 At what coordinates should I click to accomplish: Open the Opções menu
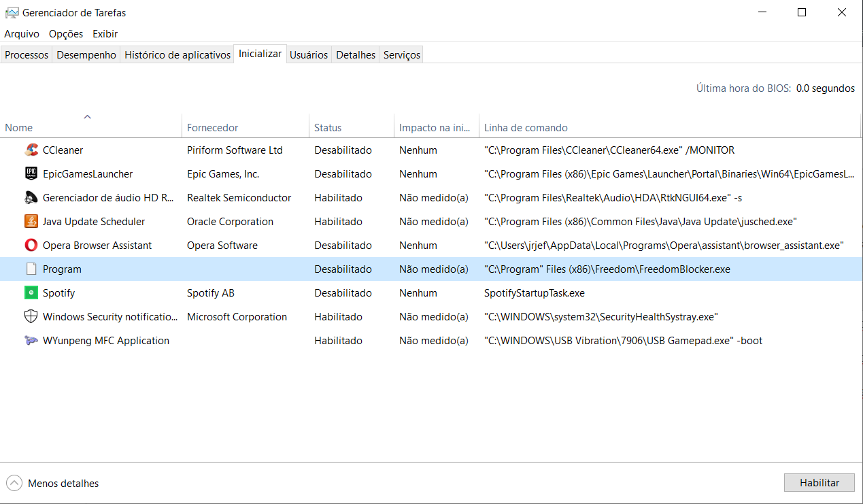click(66, 34)
